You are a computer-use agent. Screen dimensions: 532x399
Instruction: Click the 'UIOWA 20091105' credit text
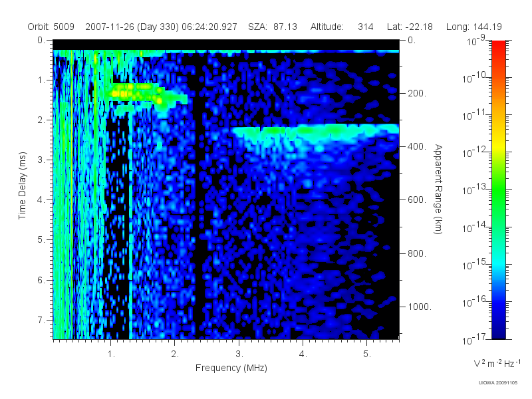498,383
